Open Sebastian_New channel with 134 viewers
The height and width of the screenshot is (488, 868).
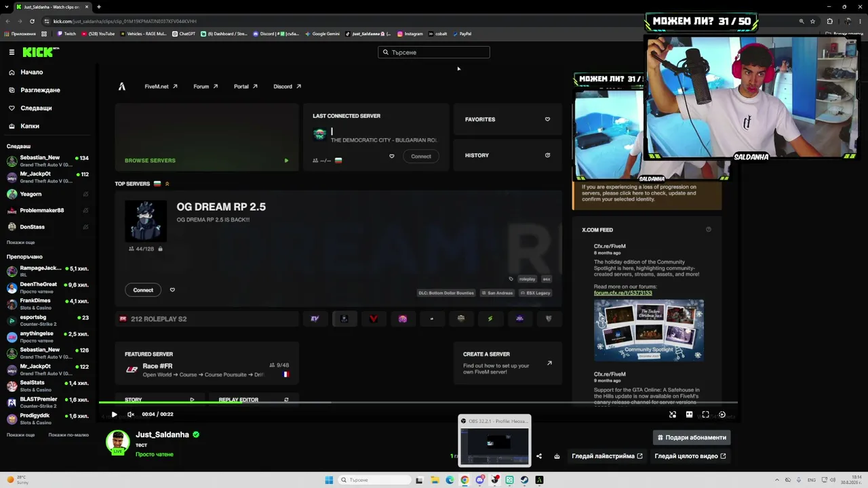[49, 161]
